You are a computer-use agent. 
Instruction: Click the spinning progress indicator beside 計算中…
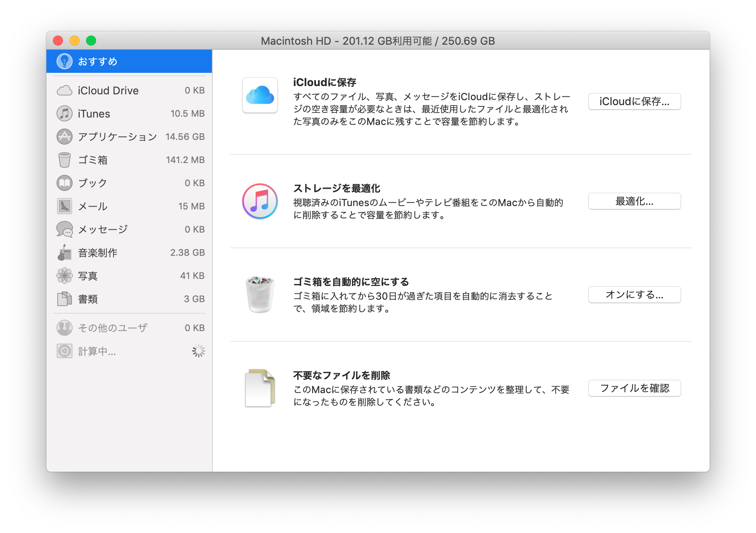(199, 351)
